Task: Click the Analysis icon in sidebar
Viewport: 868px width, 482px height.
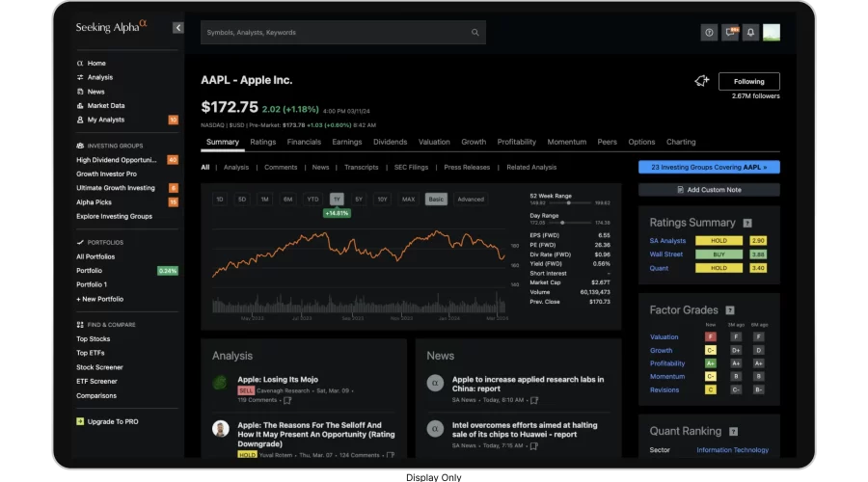Action: (x=80, y=77)
